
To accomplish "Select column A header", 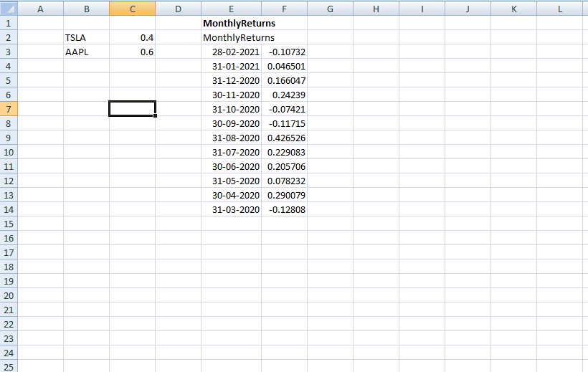I will (x=40, y=9).
